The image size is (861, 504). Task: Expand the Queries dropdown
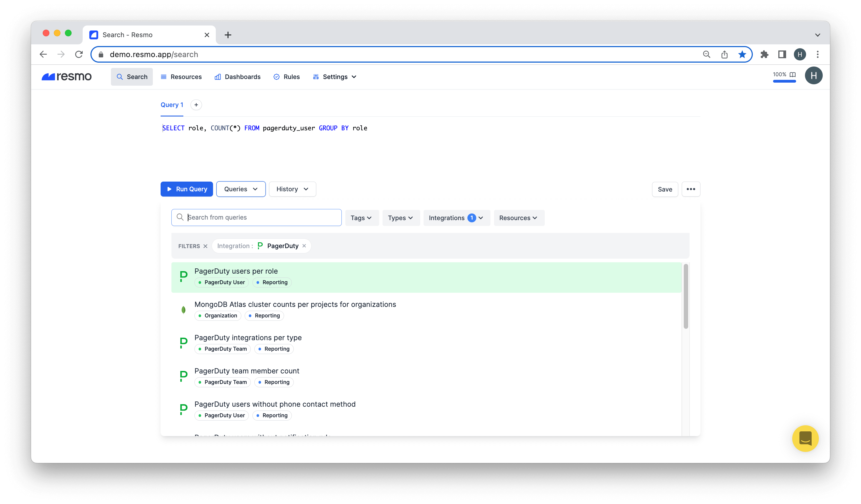click(x=241, y=189)
